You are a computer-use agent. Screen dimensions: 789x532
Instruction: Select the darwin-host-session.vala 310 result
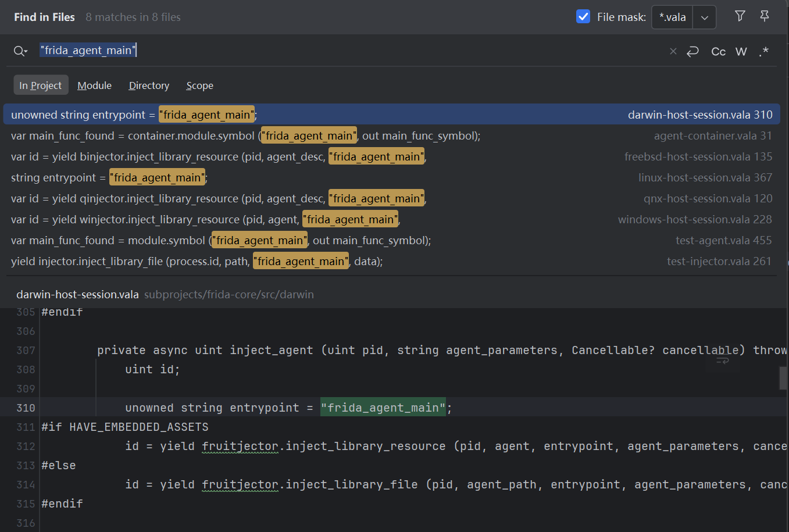coord(391,115)
